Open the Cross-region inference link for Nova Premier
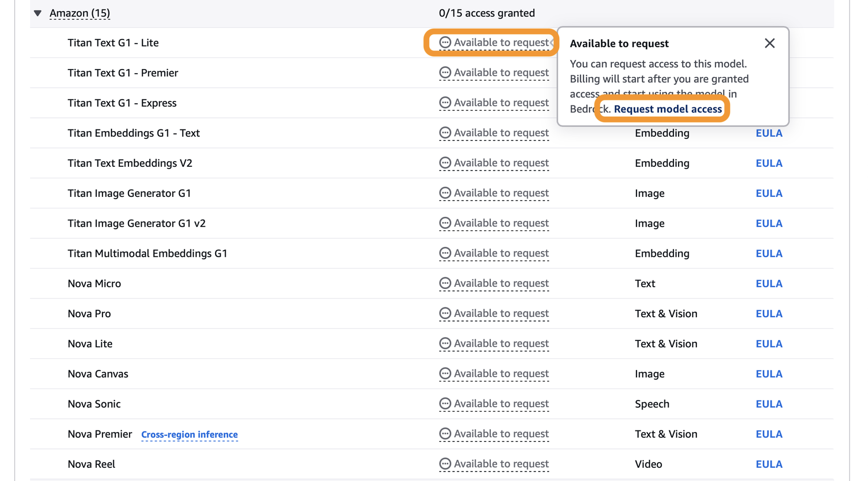 (x=189, y=435)
